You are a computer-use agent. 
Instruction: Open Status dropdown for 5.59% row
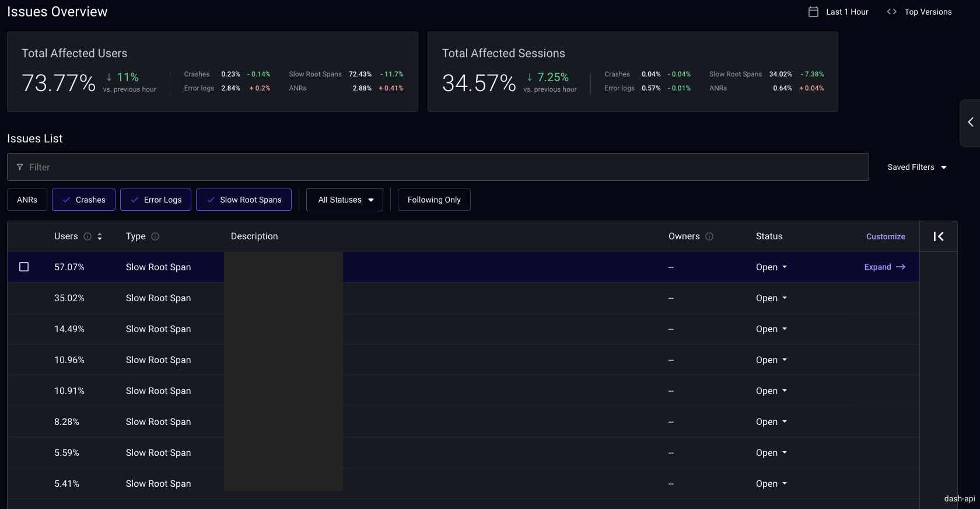pyautogui.click(x=772, y=452)
